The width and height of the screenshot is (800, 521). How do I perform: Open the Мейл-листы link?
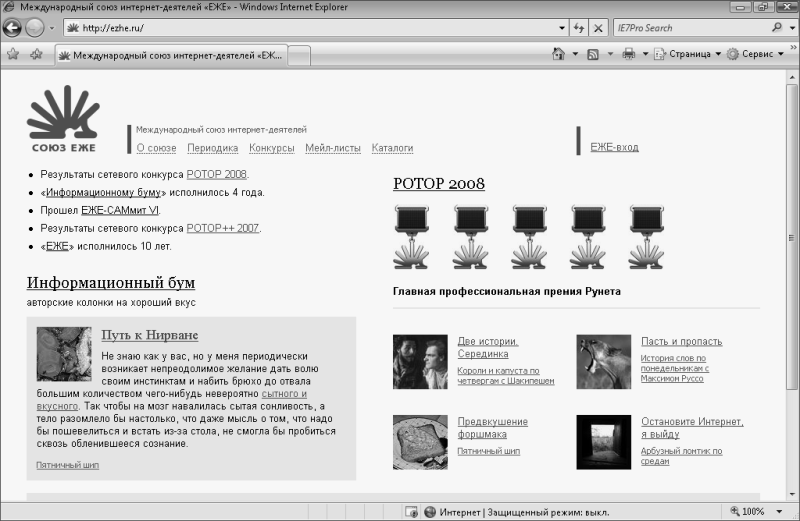[x=333, y=148]
